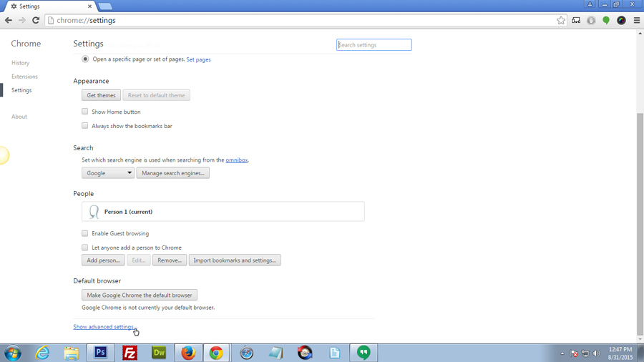Open a new tab

click(x=105, y=6)
